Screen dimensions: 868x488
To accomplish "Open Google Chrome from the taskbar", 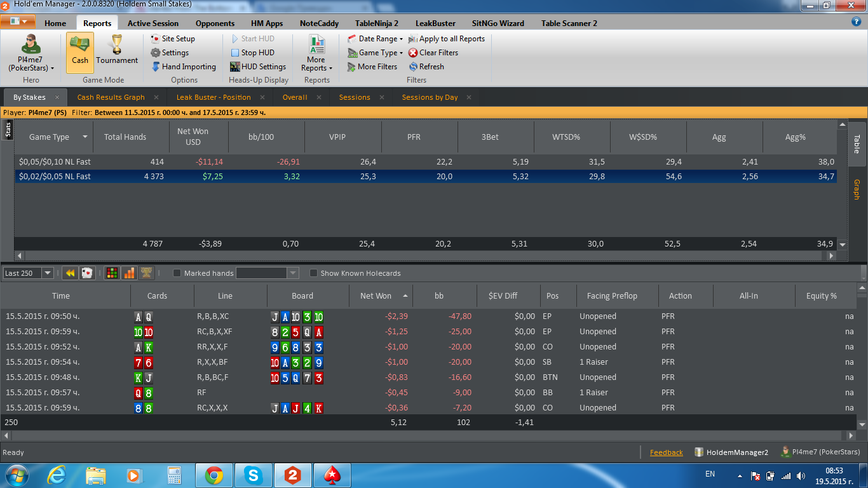I will point(214,475).
